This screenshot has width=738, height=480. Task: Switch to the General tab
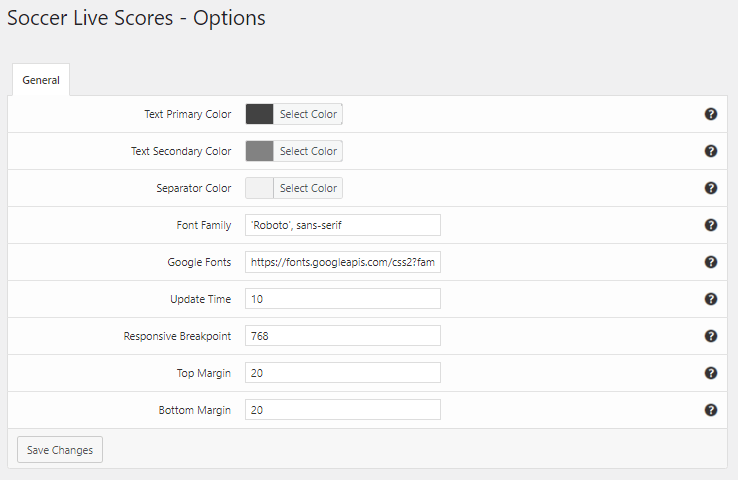coord(41,80)
